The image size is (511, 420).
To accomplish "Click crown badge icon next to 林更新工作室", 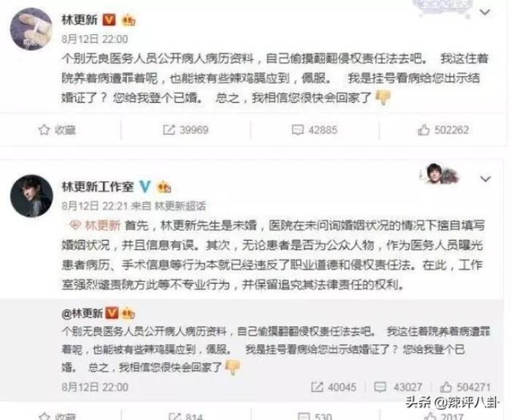I will (164, 187).
